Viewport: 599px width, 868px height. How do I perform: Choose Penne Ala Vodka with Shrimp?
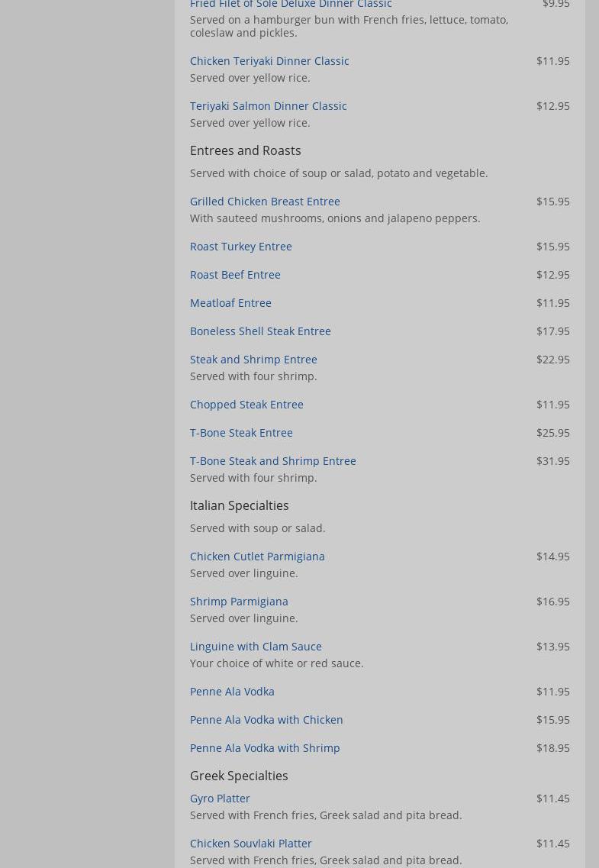265,748
